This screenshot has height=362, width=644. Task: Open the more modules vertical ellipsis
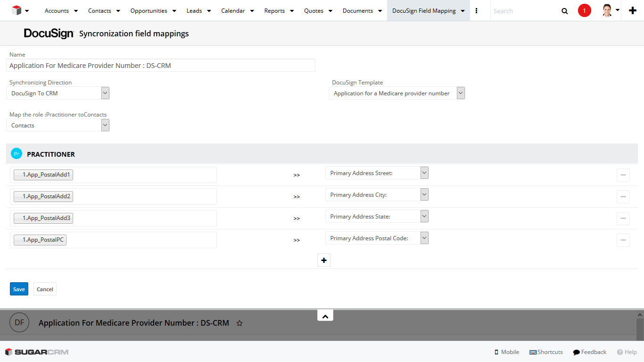point(477,11)
